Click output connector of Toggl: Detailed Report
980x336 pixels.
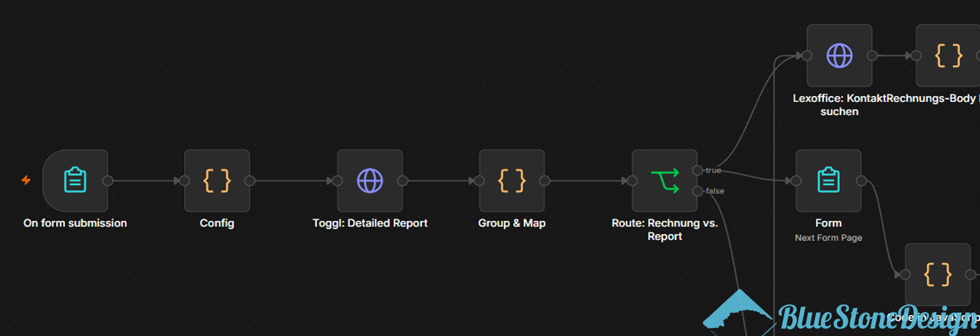[403, 181]
